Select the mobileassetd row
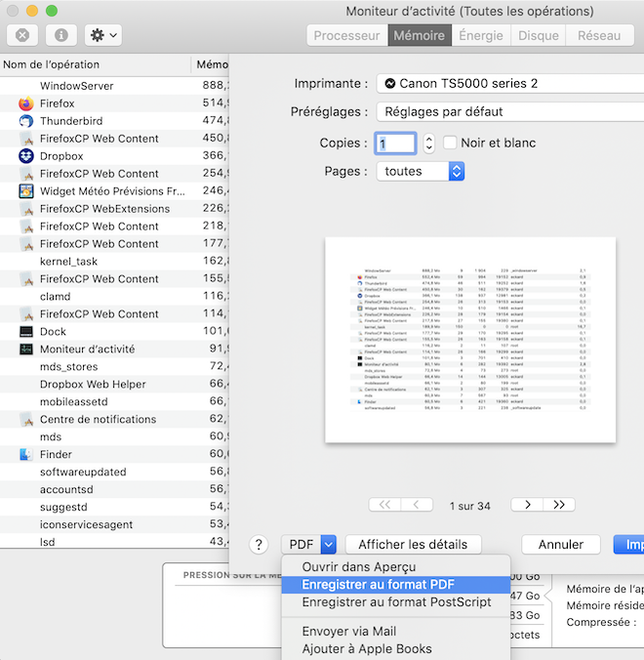644x660 pixels. click(114, 401)
